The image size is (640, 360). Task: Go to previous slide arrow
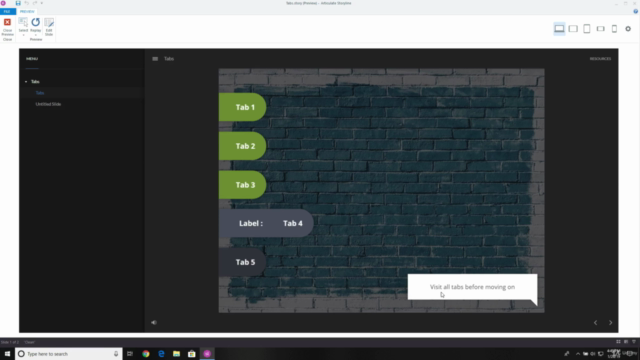[x=596, y=322]
